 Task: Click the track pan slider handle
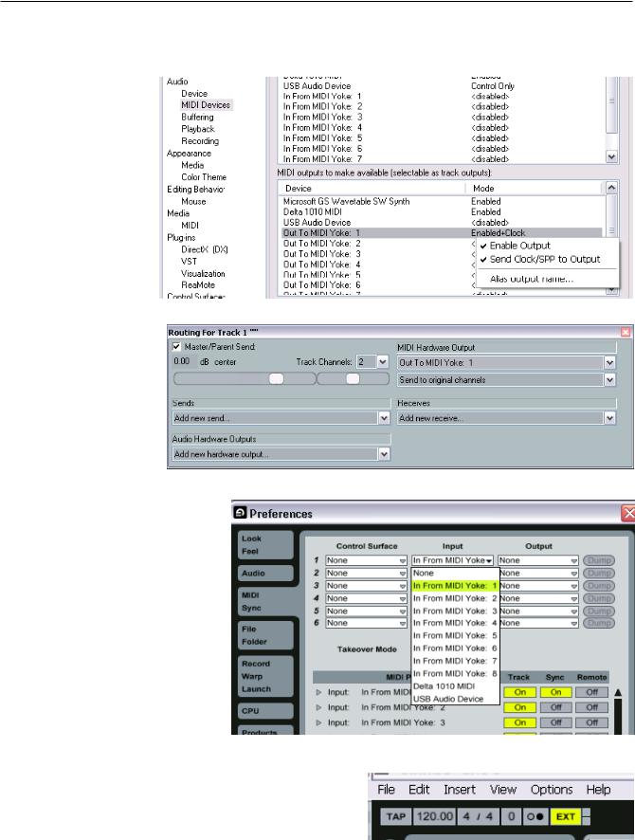[x=353, y=378]
